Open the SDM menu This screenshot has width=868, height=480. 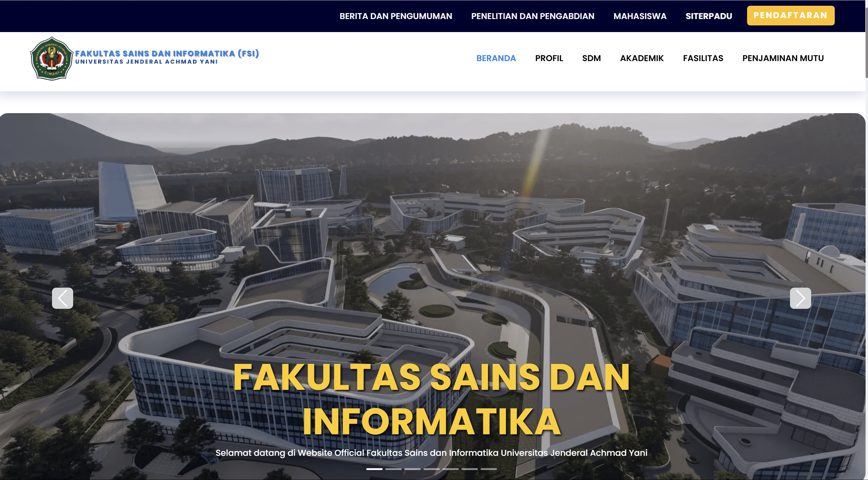click(591, 58)
